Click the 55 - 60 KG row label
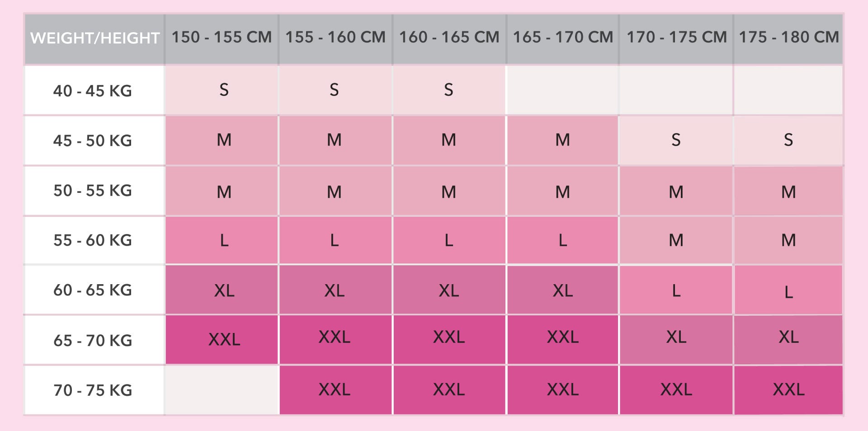The height and width of the screenshot is (431, 868). click(94, 240)
